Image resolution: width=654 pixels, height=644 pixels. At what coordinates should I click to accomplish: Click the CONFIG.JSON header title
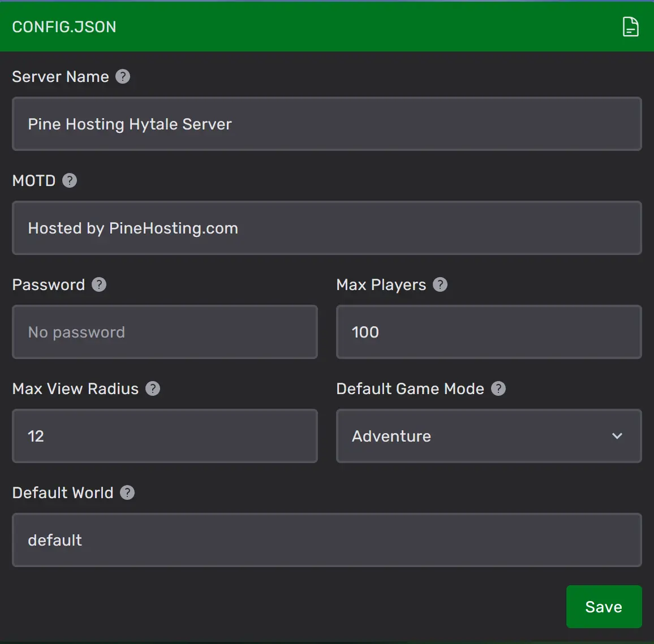click(x=64, y=27)
